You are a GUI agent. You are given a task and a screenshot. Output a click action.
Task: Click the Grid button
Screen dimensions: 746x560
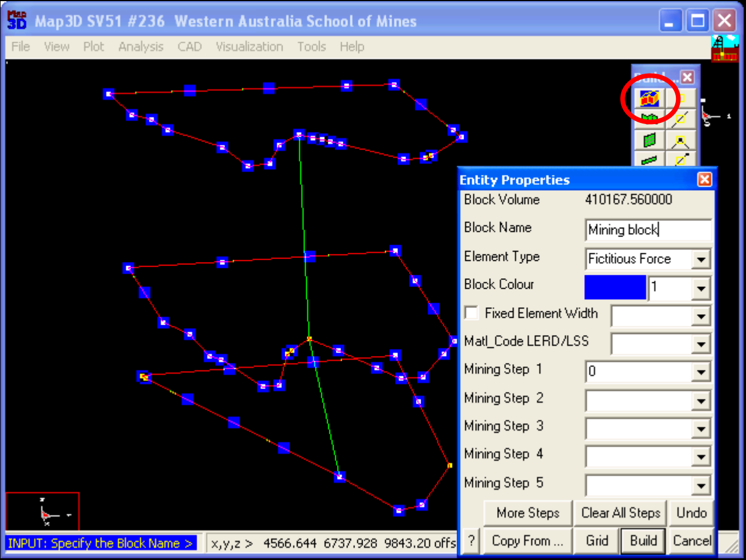click(597, 541)
